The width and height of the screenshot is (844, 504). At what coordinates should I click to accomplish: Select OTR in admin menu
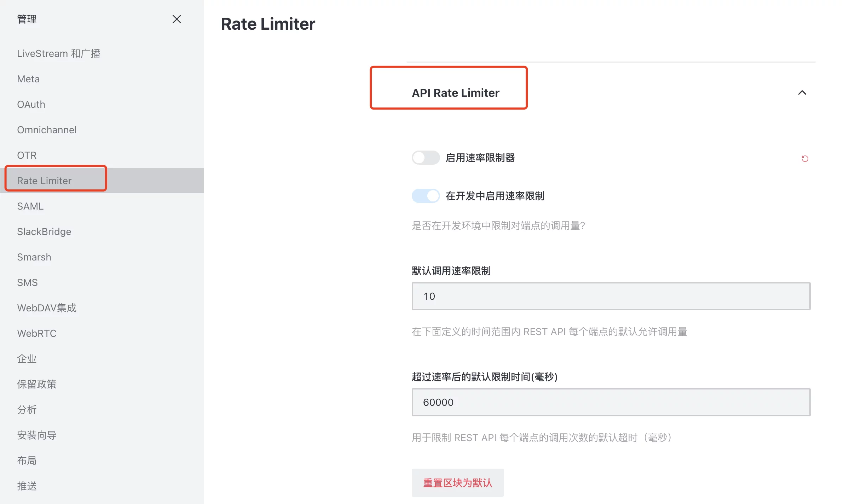click(27, 155)
